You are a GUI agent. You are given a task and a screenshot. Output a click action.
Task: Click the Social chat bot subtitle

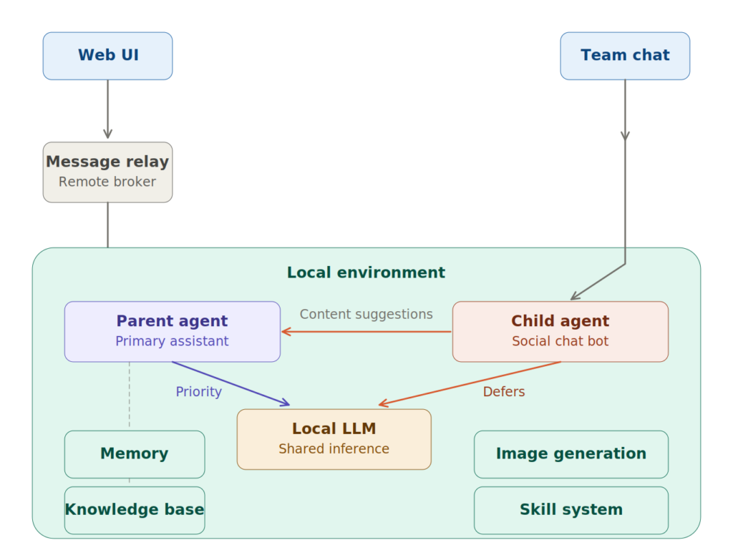pyautogui.click(x=560, y=341)
